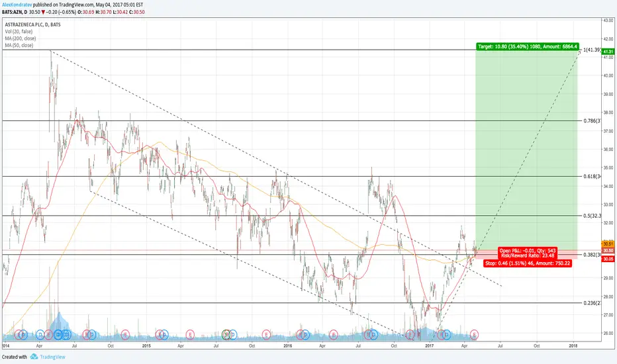
Task: Click the Created with footer text
Action: pos(15,357)
